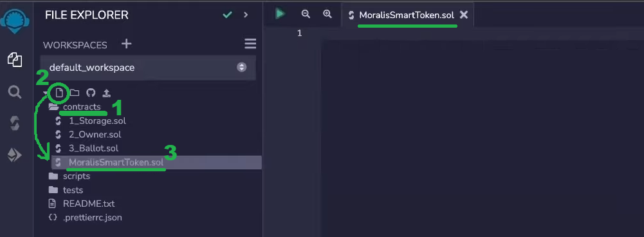The image size is (644, 237).
Task: Click the Solidity icon beside 2_Owner.sol
Action: click(58, 135)
